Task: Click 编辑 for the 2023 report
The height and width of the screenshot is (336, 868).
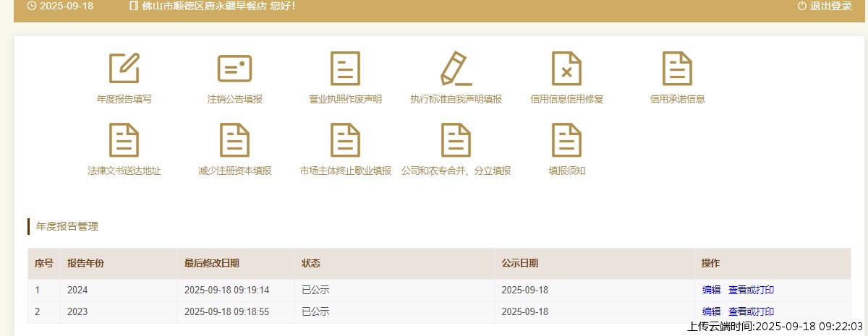Action: coord(711,311)
